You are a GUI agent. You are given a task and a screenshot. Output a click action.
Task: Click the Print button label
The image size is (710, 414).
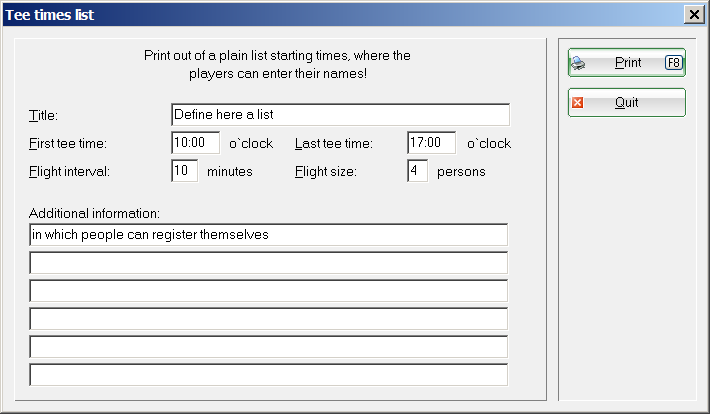[628, 63]
